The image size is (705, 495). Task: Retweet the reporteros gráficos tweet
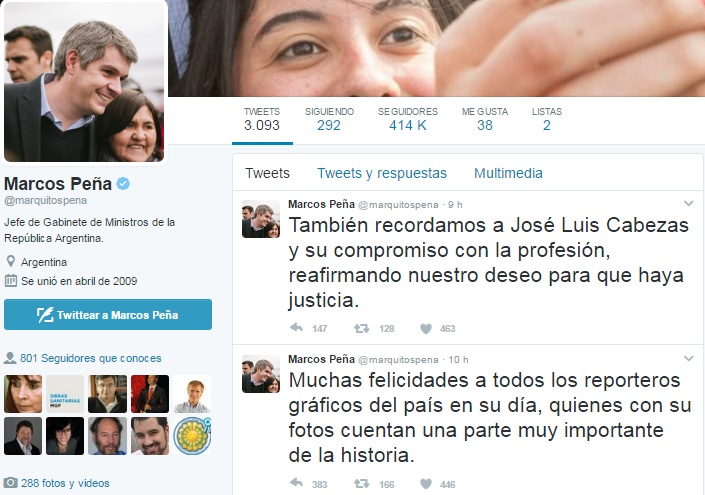pos(361,484)
